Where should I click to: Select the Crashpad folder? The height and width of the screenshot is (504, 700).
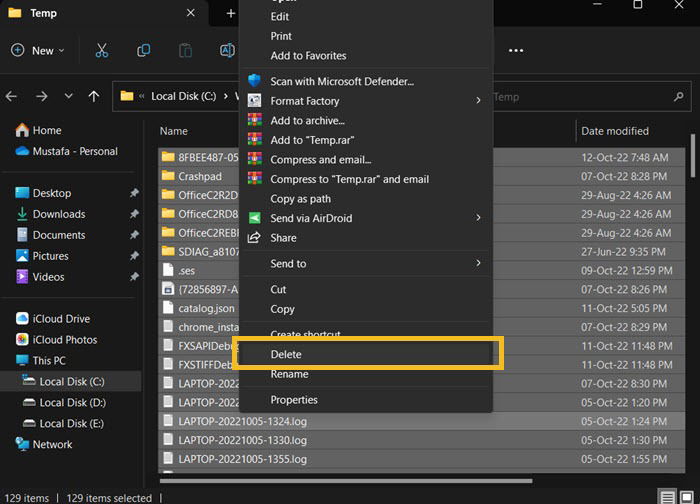200,176
